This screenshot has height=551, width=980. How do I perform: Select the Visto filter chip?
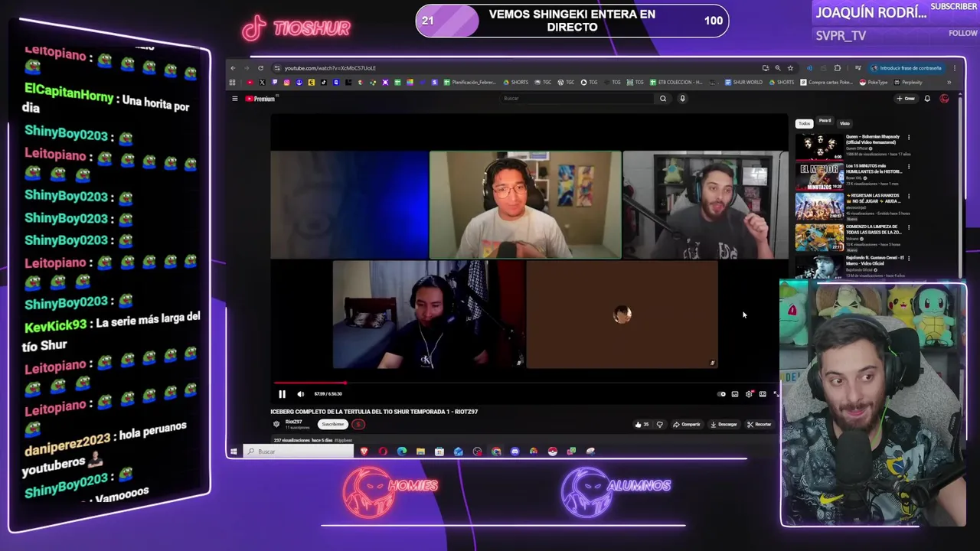pyautogui.click(x=844, y=123)
